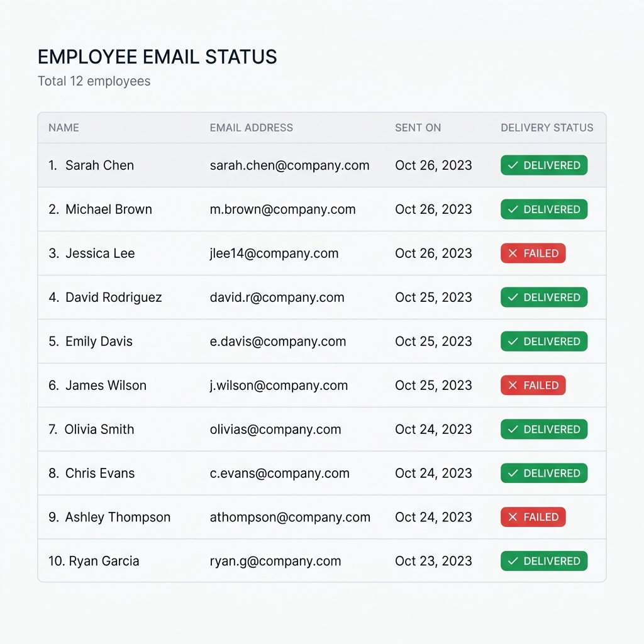Click email david.r@company.com

[x=277, y=297]
